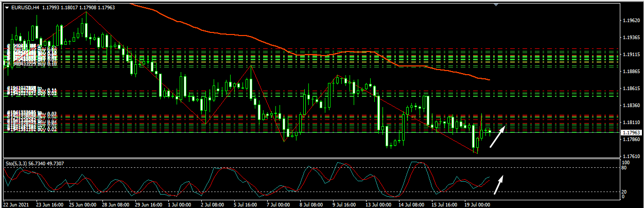Image resolution: width=644 pixels, height=208 pixels.
Task: Click the separator between chart and stochastic panel
Action: tap(309, 159)
